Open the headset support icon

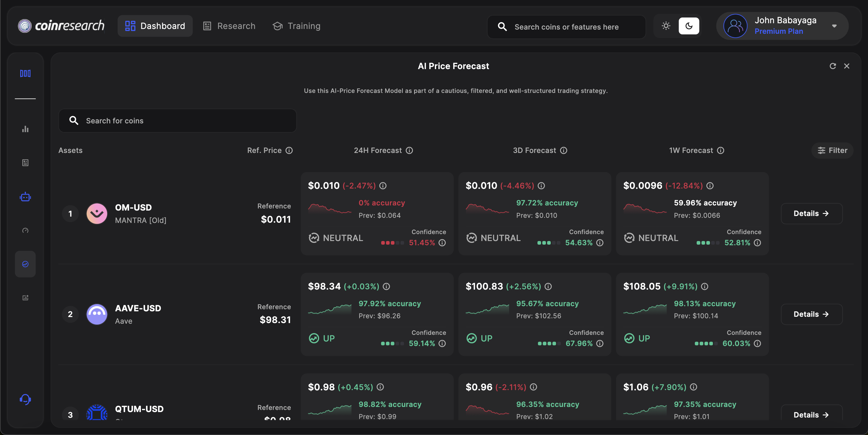tap(25, 399)
